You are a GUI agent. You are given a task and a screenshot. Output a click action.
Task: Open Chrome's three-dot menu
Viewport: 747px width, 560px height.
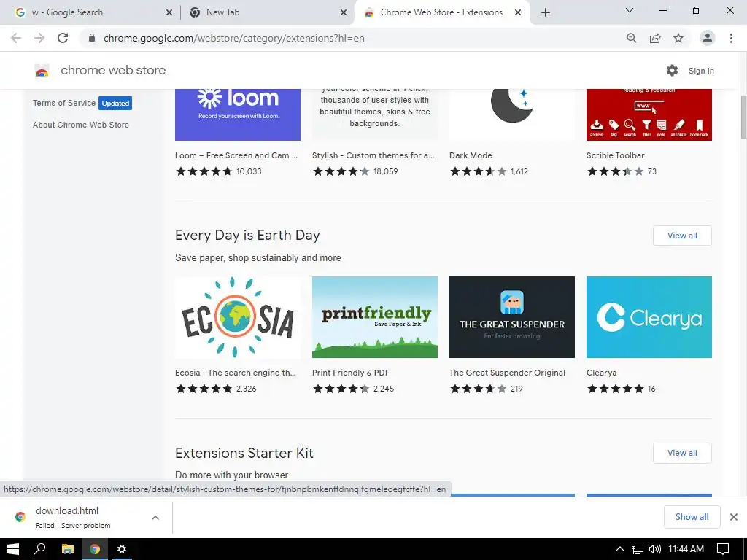coord(731,38)
